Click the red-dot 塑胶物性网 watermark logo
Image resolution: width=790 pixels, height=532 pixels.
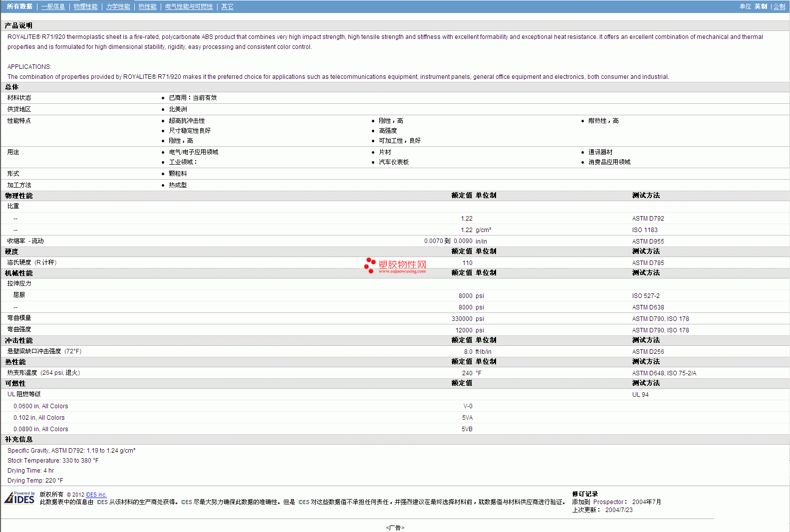395,265
